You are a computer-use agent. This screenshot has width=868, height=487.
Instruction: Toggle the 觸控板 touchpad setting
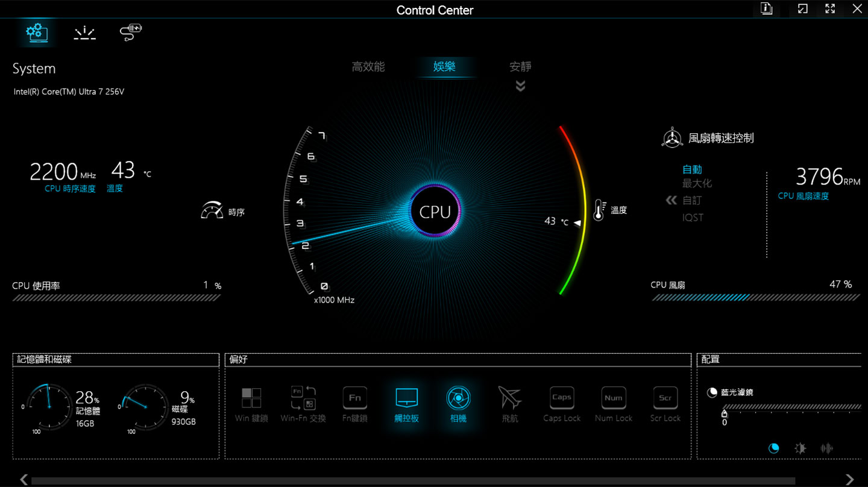point(406,404)
